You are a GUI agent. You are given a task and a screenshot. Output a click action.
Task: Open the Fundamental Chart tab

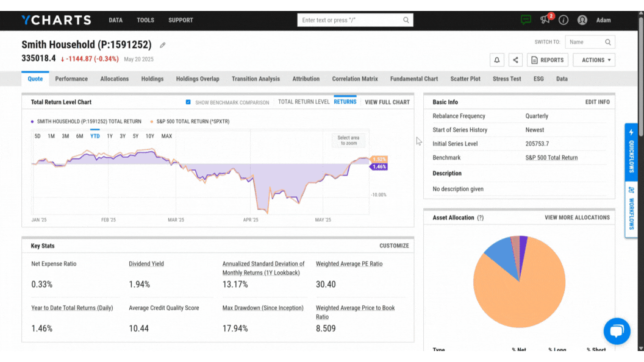pyautogui.click(x=414, y=79)
